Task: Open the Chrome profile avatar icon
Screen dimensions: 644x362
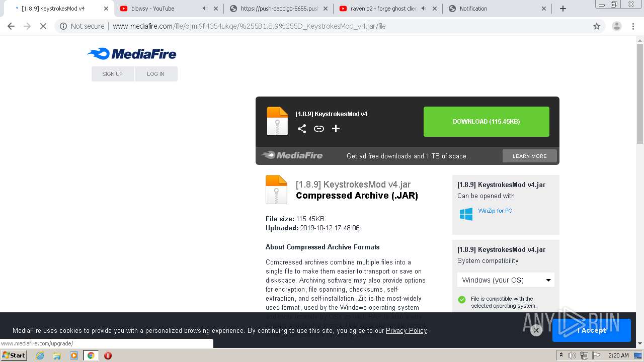Action: [617, 26]
